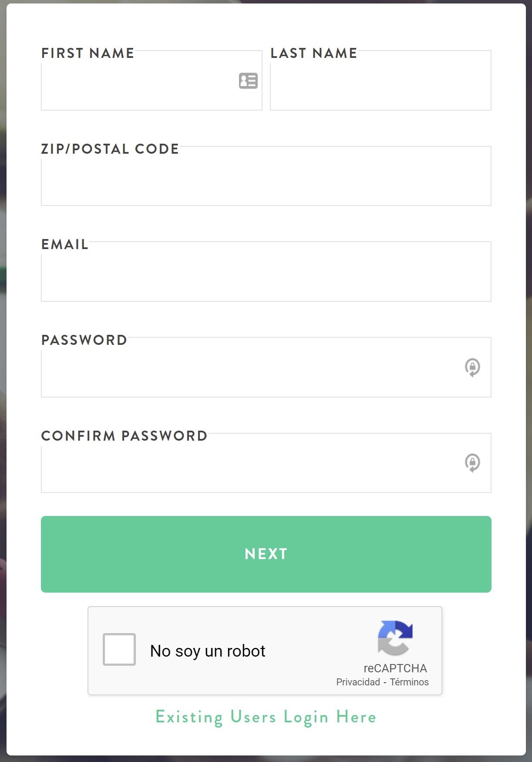The width and height of the screenshot is (532, 762).
Task: Click the reCAPTCHA text below the logo
Action: click(x=395, y=668)
